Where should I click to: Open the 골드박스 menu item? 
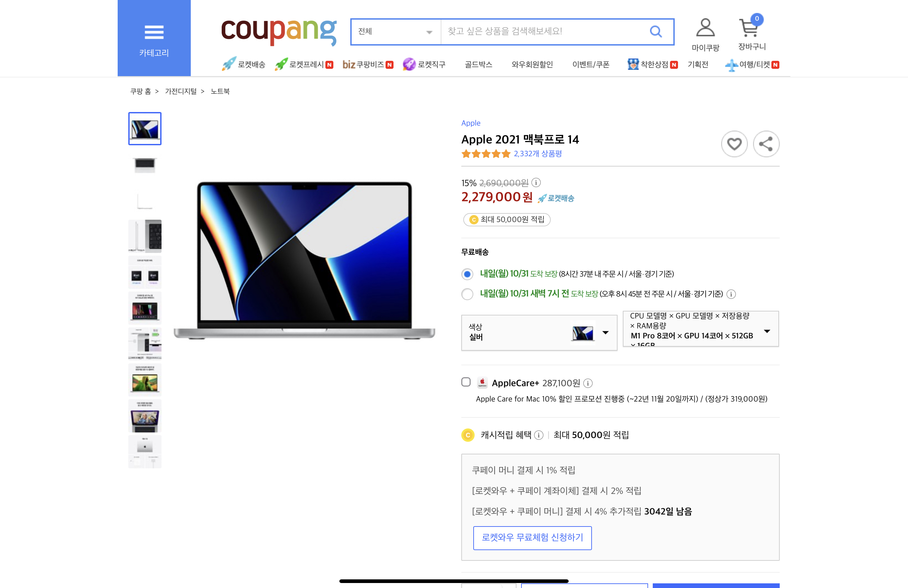point(478,64)
